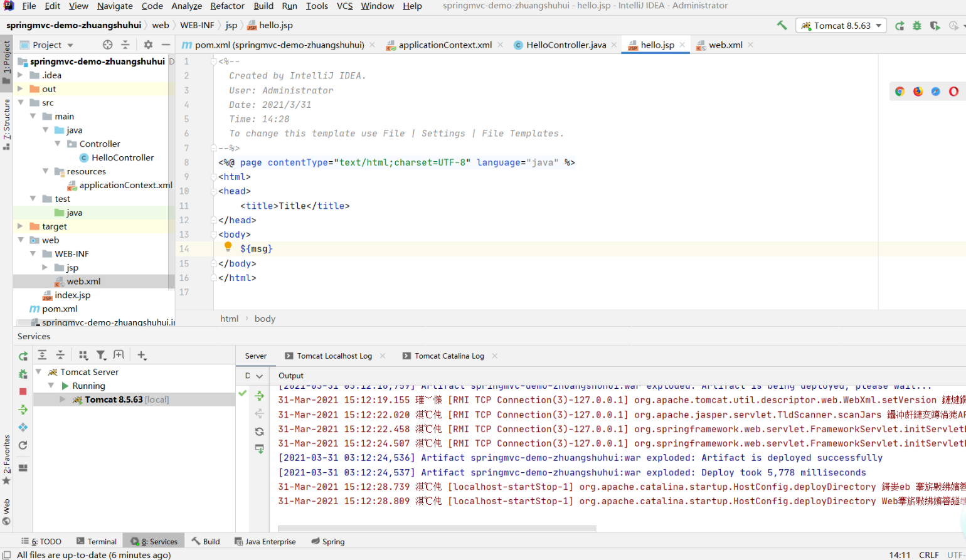Open the Refactor menu

227,6
